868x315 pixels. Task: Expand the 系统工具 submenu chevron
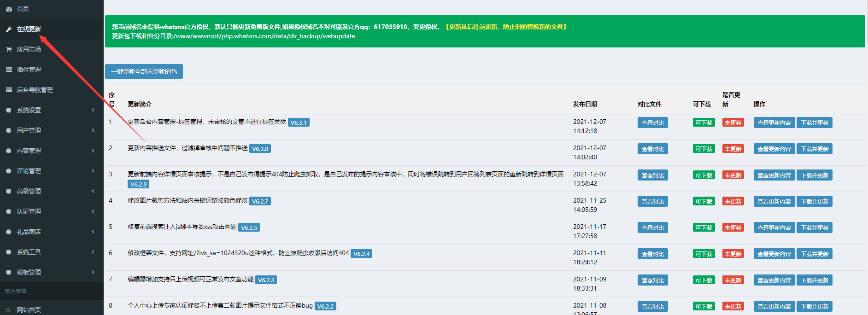93,252
